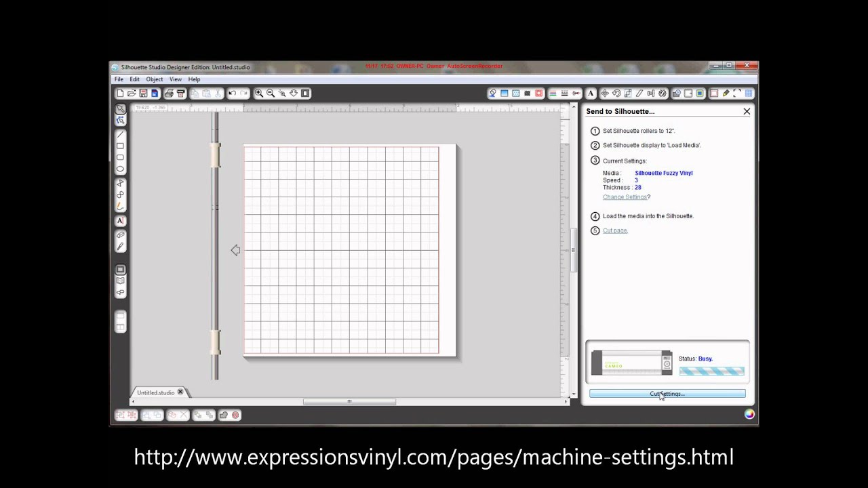This screenshot has height=488, width=868.
Task: Open the File menu
Action: [119, 79]
